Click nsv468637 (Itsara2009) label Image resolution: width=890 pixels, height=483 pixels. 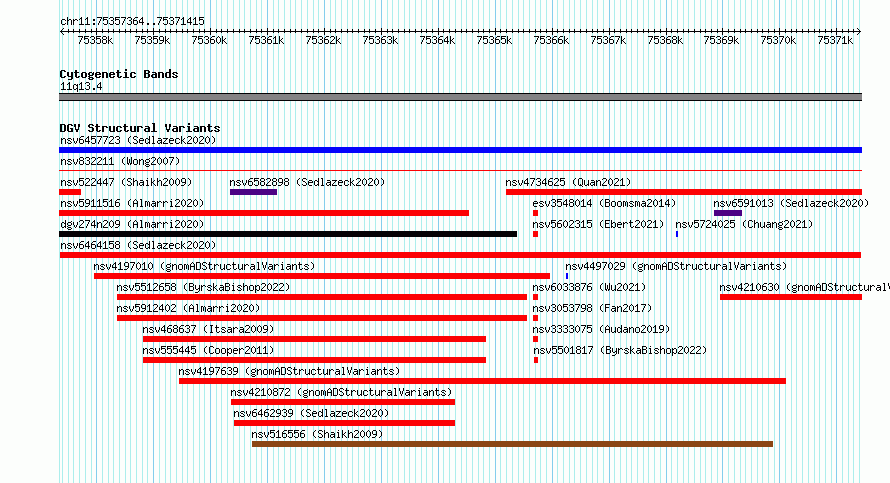click(x=208, y=329)
